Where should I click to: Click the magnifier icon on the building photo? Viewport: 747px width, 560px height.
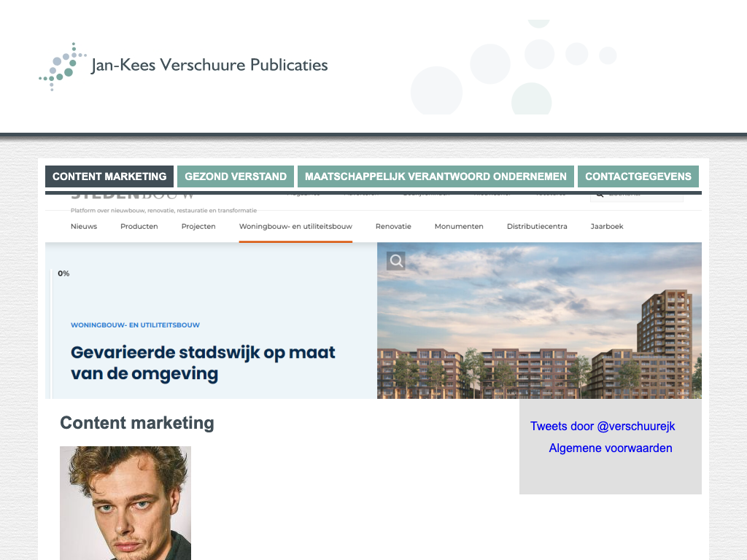point(395,261)
